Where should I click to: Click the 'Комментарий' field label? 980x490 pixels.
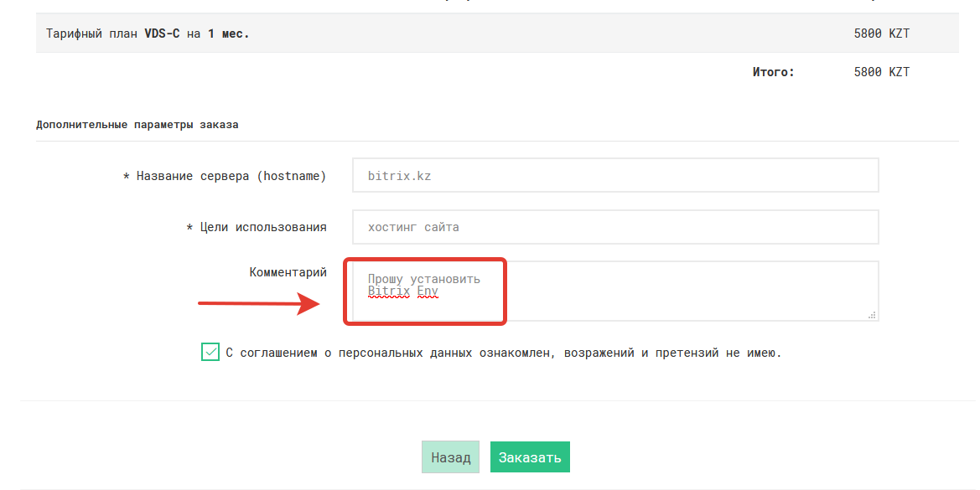[x=287, y=271]
